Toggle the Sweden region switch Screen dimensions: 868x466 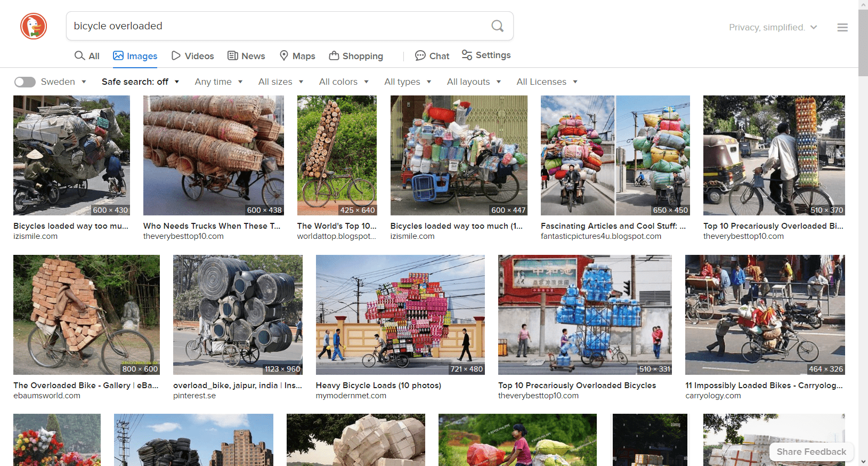(25, 82)
